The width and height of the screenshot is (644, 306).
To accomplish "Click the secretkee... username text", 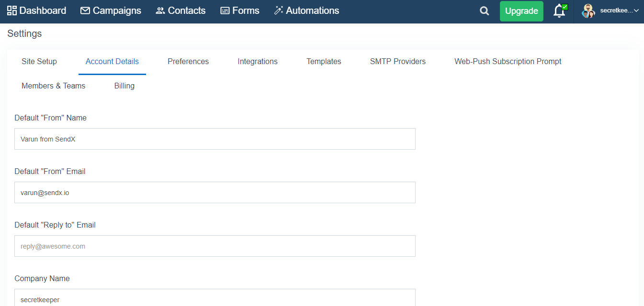I will tap(616, 11).
